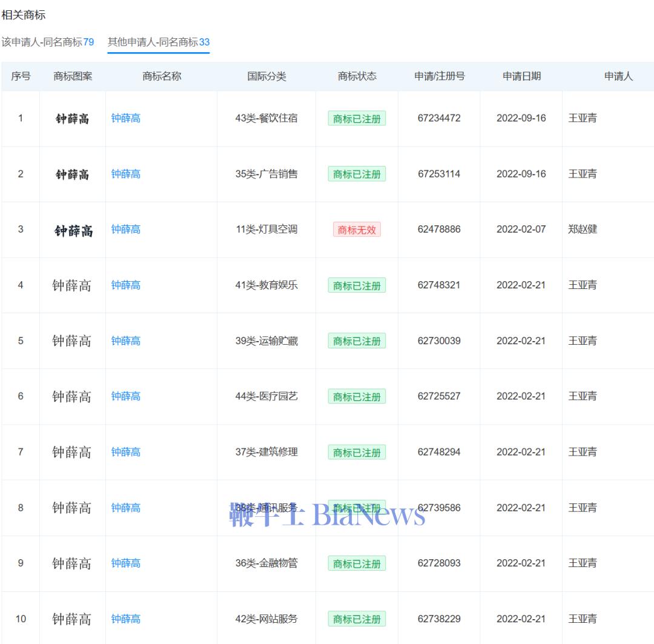
Task: Click trademark image thumbnail in row 6
Action: coord(71,396)
